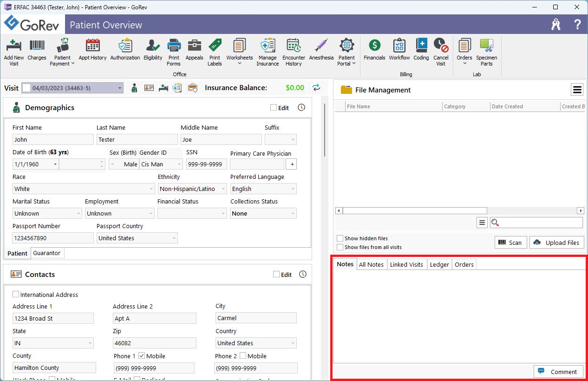The height and width of the screenshot is (381, 588).
Task: Click the Scan button
Action: (510, 243)
